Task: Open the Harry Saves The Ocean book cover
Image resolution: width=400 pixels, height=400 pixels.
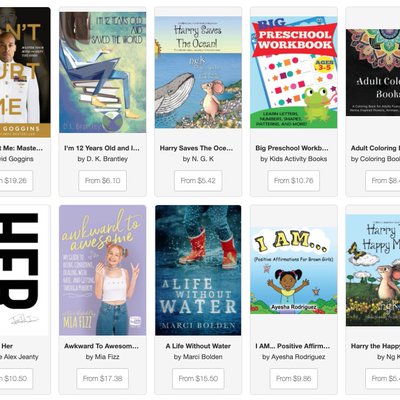Action: click(198, 72)
